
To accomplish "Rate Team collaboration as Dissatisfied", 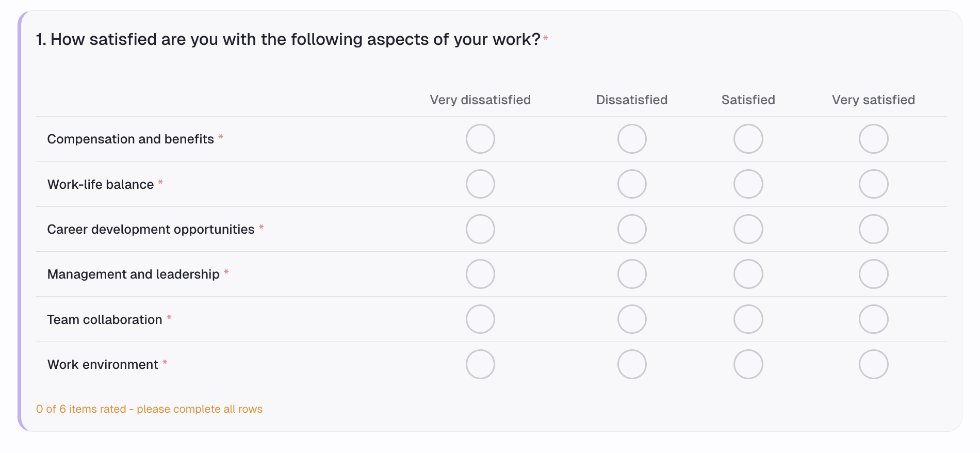I will [632, 319].
